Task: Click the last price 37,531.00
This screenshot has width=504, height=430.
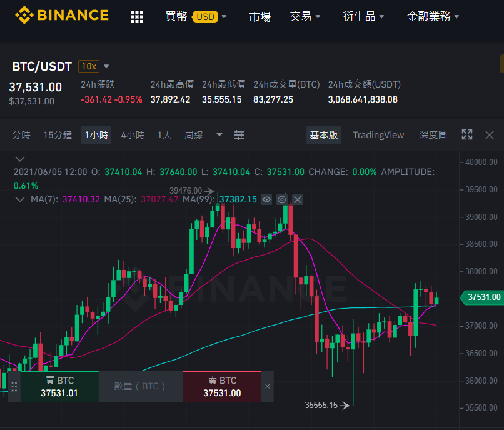Action: [x=36, y=87]
